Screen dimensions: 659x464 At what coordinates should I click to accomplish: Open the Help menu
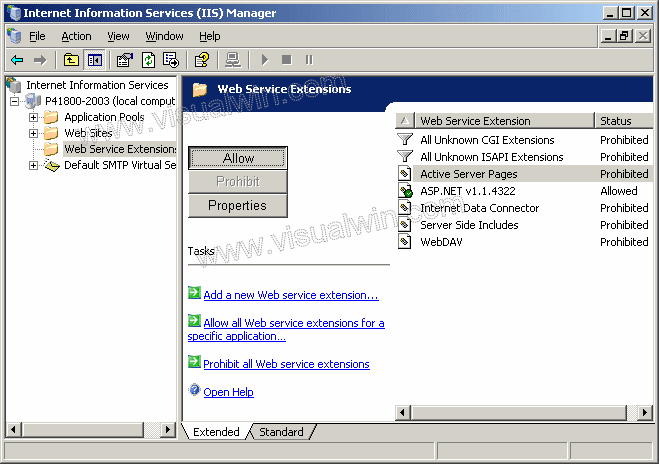tap(210, 36)
